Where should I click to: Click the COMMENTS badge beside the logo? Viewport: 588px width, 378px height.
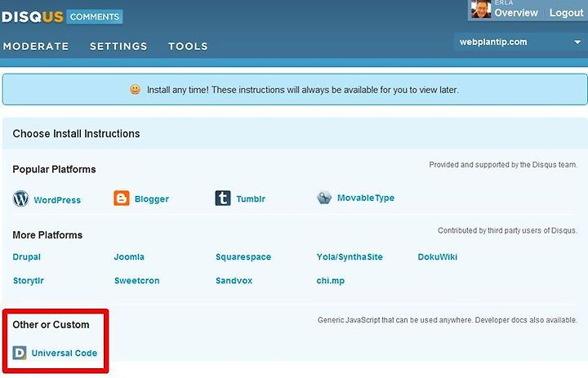[95, 17]
